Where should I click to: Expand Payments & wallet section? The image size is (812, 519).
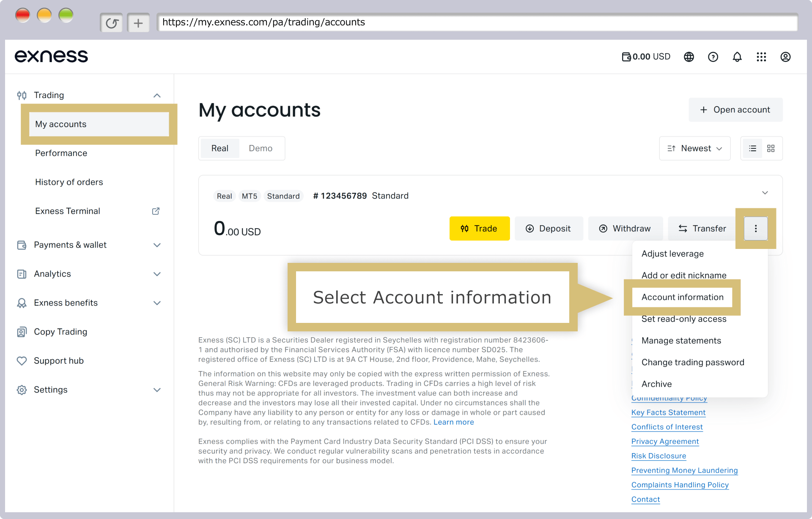click(x=157, y=245)
